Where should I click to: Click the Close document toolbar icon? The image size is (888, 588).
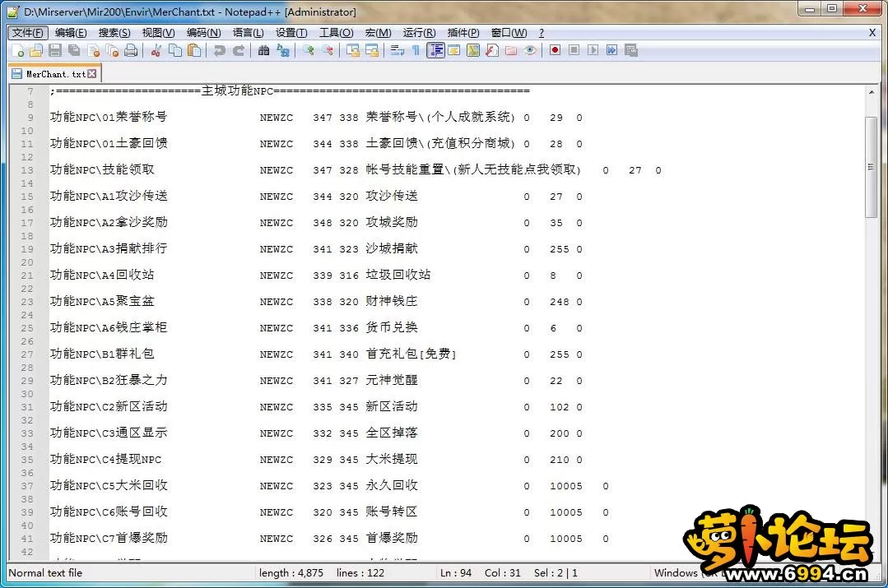coord(94,51)
